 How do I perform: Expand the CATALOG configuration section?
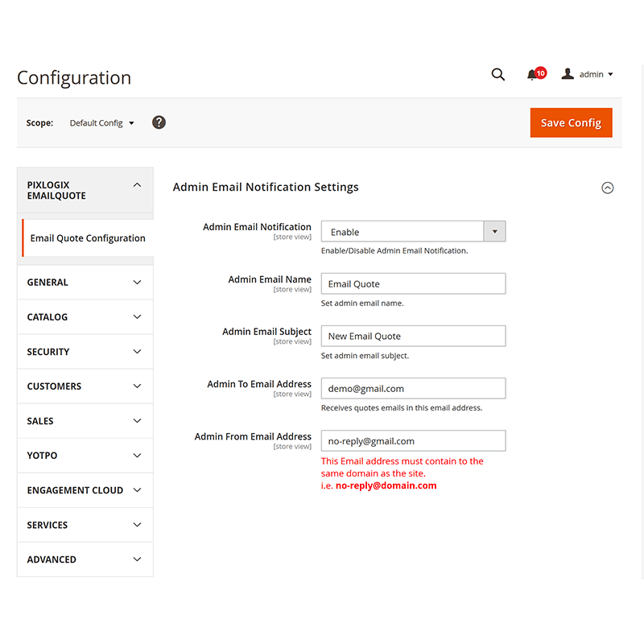pyautogui.click(x=85, y=316)
